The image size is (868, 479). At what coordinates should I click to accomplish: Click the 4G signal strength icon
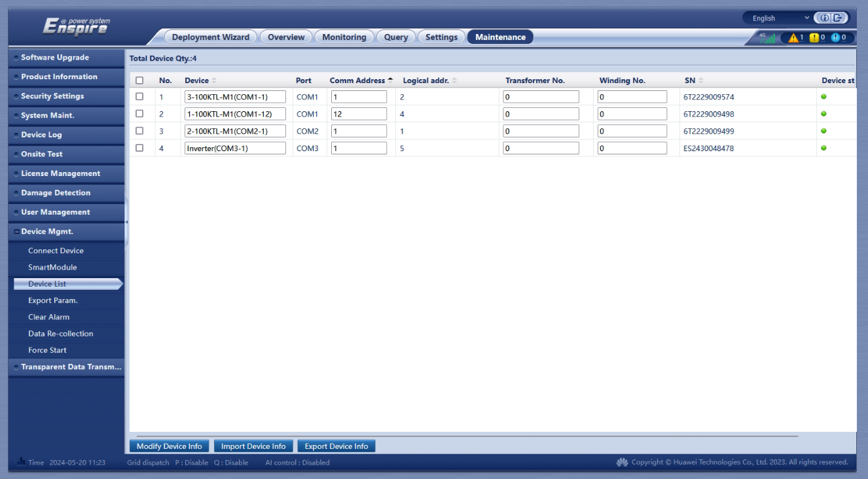[767, 38]
